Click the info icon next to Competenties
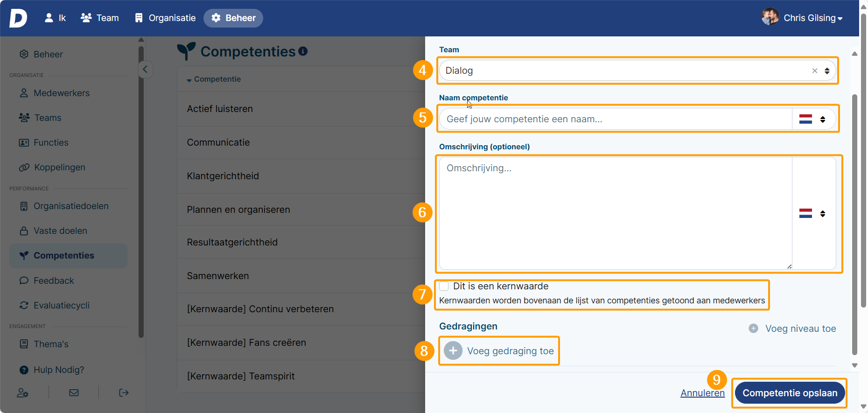This screenshot has height=413, width=868. (303, 51)
